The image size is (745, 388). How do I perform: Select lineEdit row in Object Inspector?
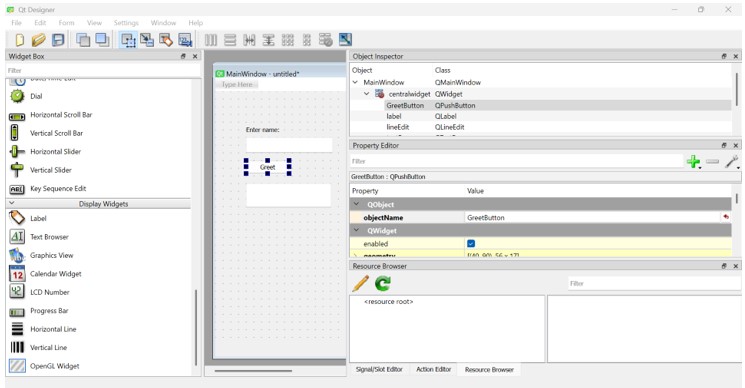(x=541, y=127)
